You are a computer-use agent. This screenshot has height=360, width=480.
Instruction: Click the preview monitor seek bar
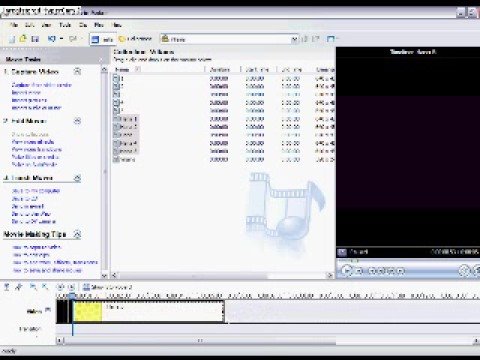click(407, 261)
